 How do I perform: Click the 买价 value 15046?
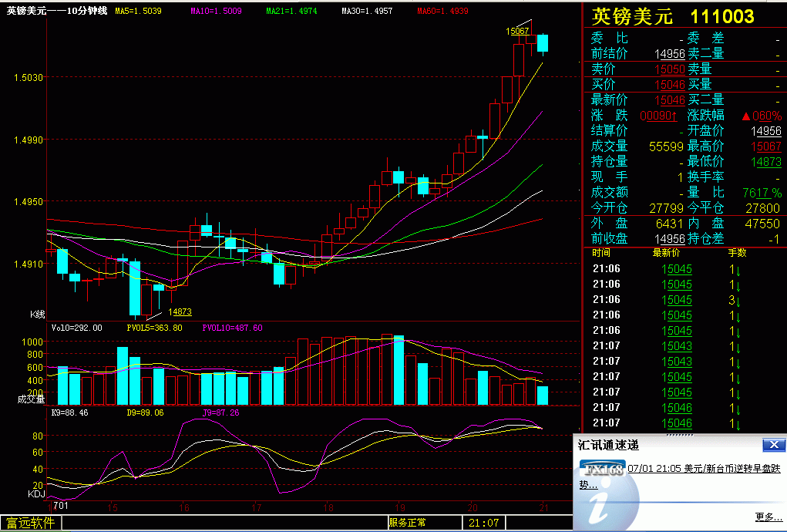tap(670, 85)
